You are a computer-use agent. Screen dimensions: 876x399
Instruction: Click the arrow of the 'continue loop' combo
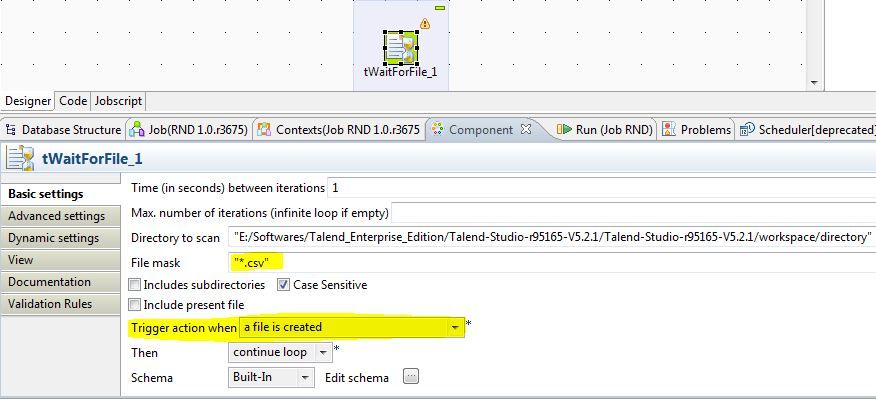(x=323, y=353)
